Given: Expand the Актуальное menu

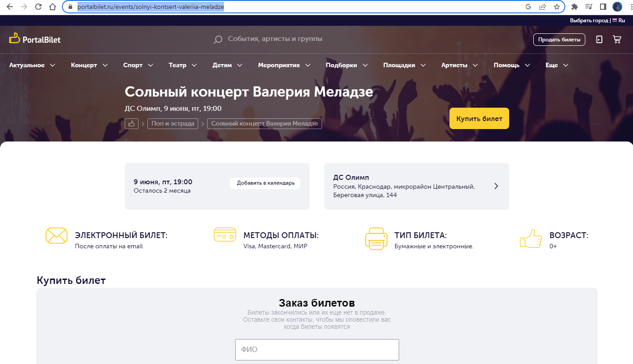Looking at the screenshot, I should click(33, 65).
